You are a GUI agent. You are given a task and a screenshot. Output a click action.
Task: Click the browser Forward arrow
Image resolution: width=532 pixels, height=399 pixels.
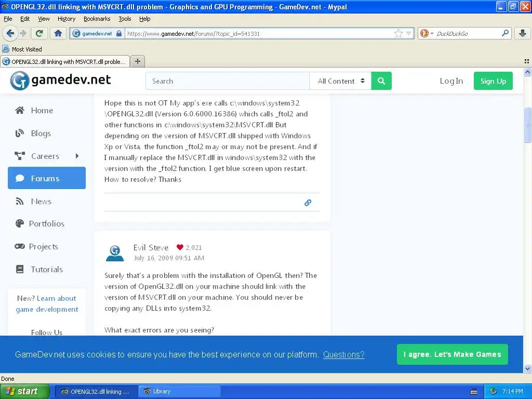coord(23,33)
